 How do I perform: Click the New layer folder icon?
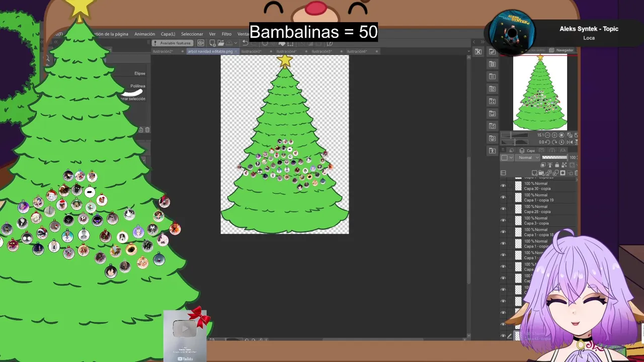pos(541,173)
